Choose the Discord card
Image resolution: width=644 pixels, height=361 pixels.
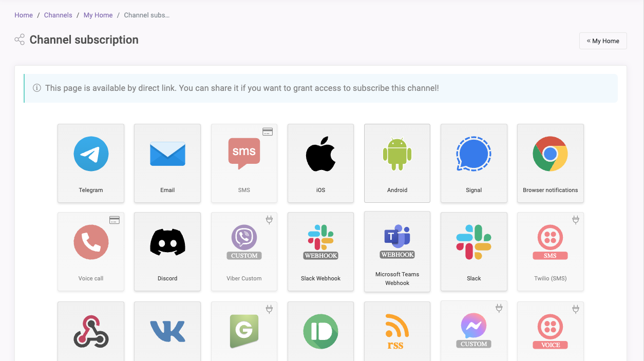pyautogui.click(x=167, y=252)
